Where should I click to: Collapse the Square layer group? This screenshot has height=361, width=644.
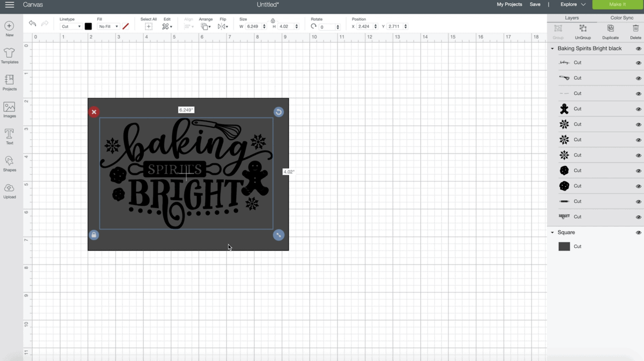pos(552,232)
